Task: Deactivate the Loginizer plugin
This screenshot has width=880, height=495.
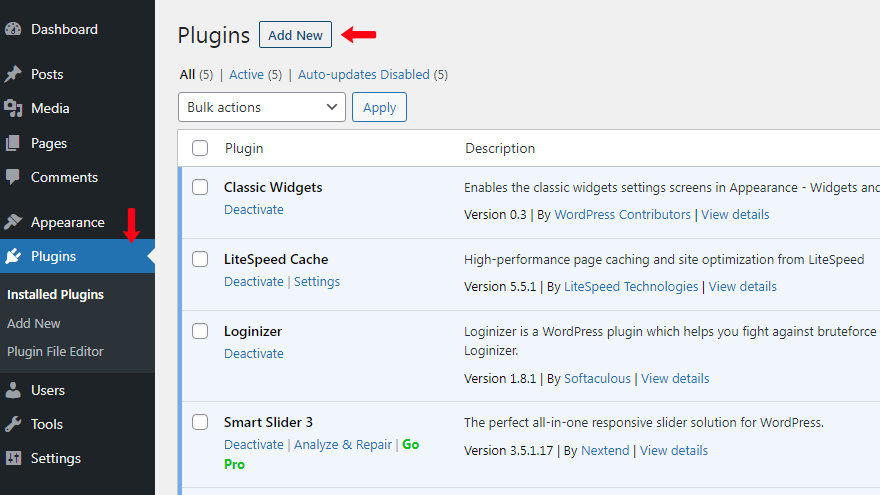Action: pos(253,354)
